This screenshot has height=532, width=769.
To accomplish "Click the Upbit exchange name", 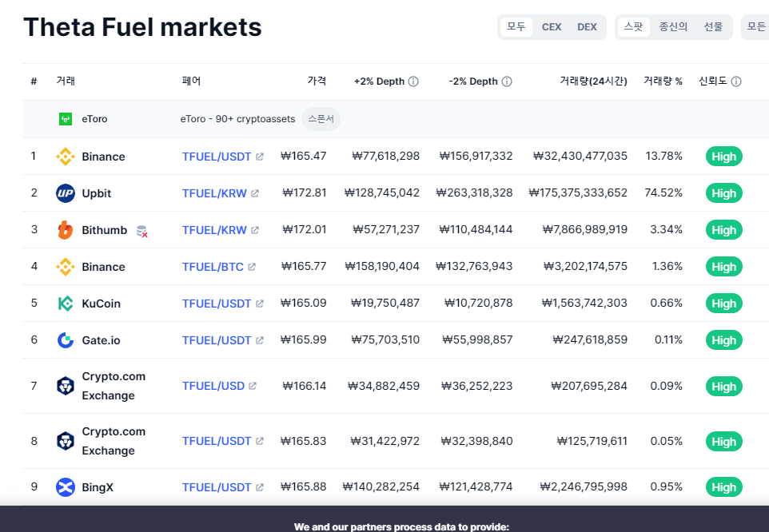I will point(96,193).
